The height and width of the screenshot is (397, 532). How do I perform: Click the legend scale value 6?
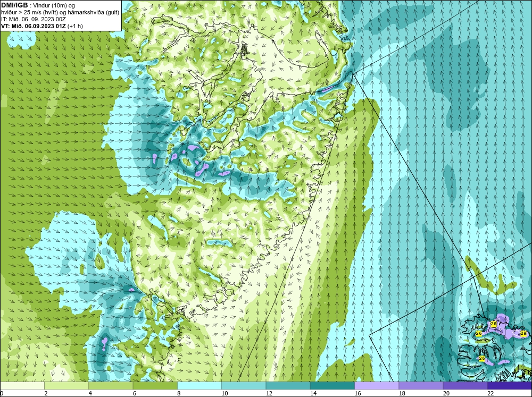click(135, 393)
